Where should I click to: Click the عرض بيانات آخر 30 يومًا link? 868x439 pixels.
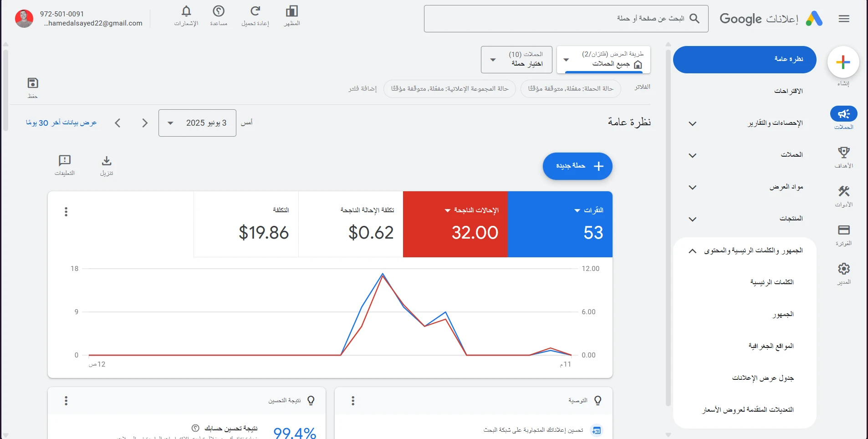[61, 123]
